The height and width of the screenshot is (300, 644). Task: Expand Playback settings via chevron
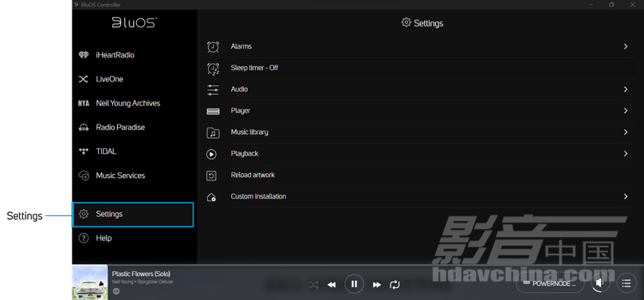click(626, 153)
